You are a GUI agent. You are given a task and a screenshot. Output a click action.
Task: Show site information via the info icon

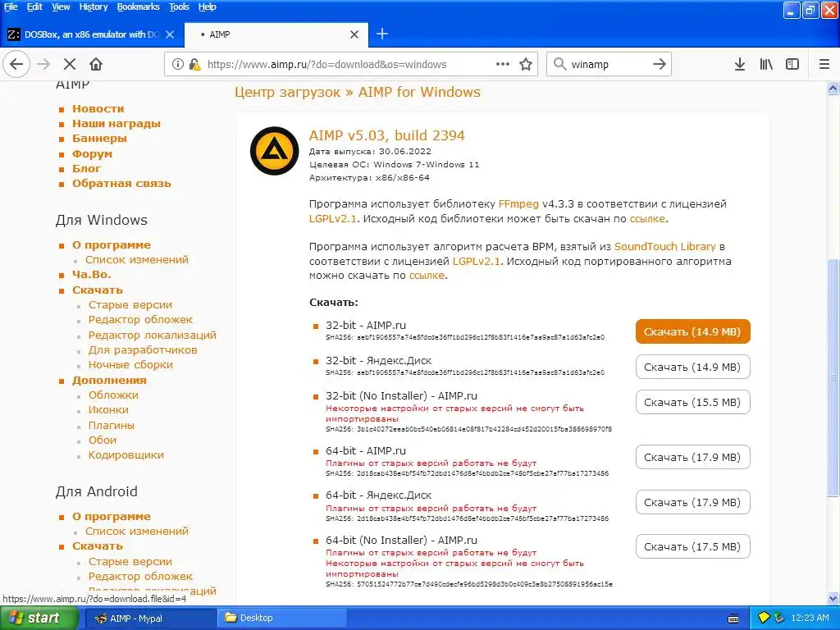coord(178,64)
